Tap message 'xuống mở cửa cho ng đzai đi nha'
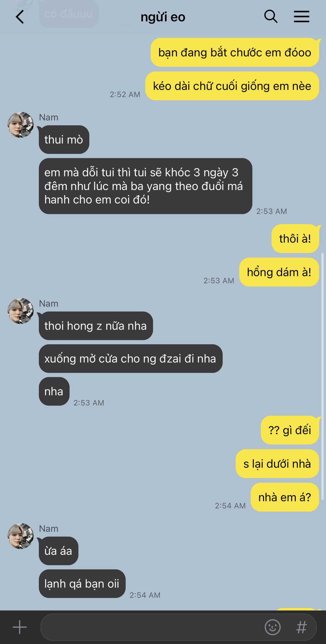Screen dimensions: 326x644 tap(130, 359)
